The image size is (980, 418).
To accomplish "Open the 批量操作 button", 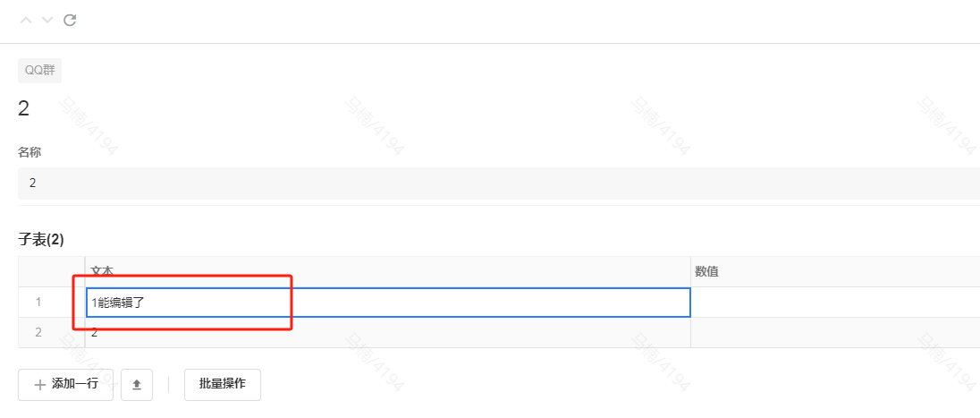I will (222, 384).
